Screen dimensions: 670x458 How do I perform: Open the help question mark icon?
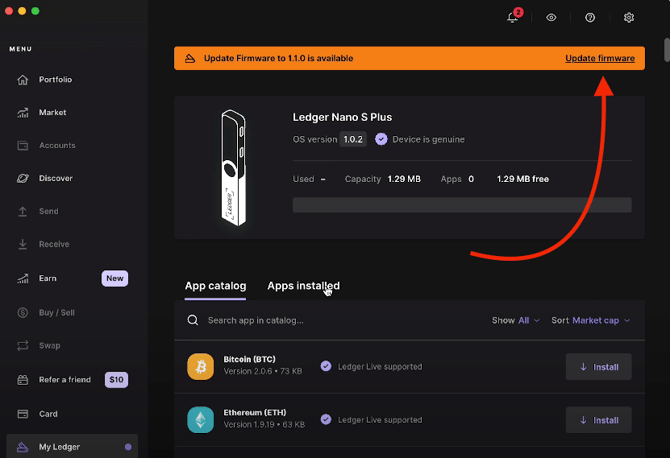tap(590, 18)
